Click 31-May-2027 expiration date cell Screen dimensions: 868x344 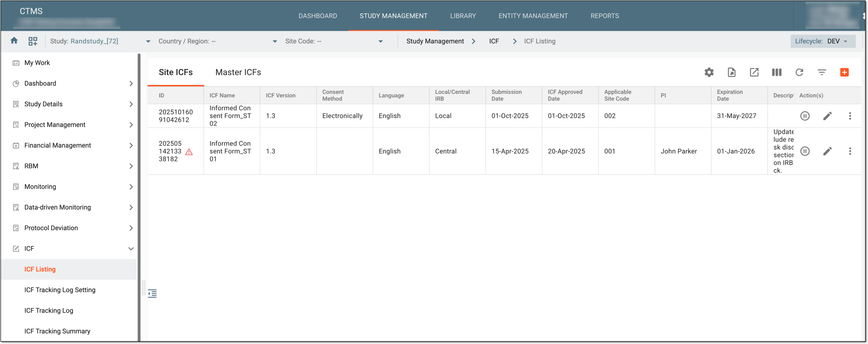click(x=736, y=116)
